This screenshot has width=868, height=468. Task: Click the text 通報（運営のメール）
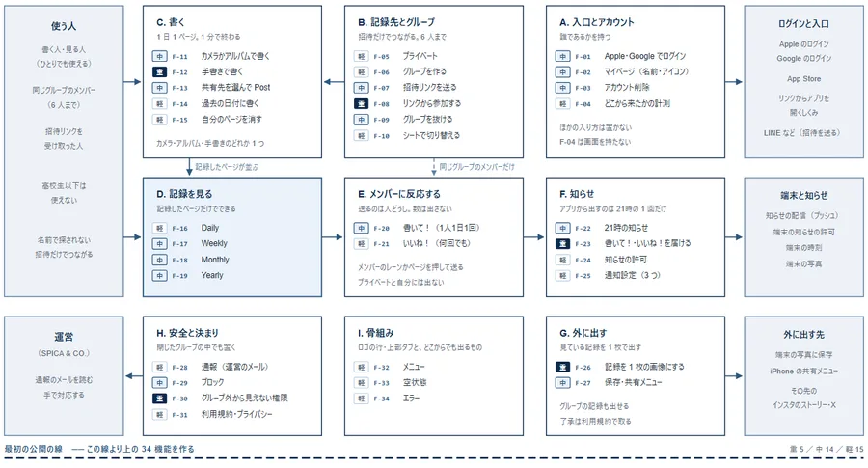[x=236, y=367]
